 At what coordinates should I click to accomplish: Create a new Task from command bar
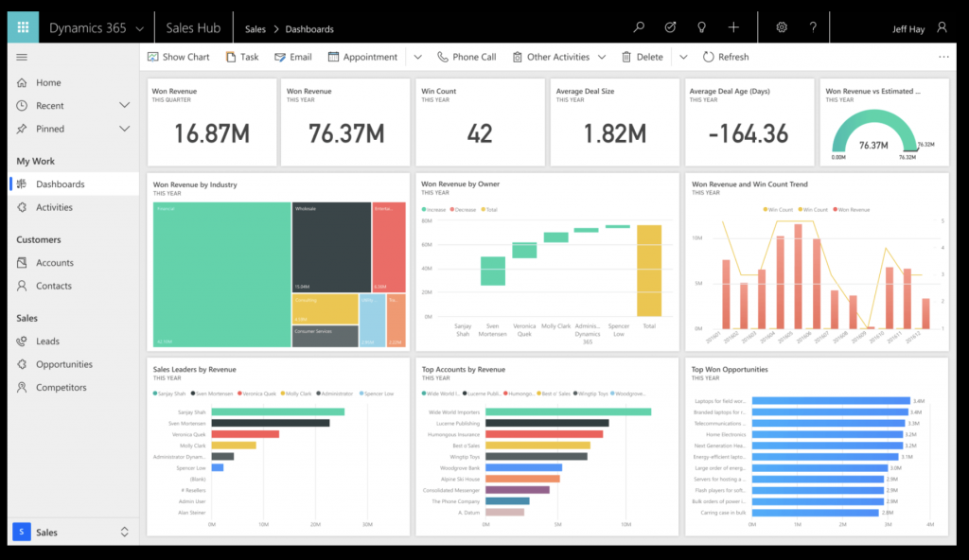242,57
